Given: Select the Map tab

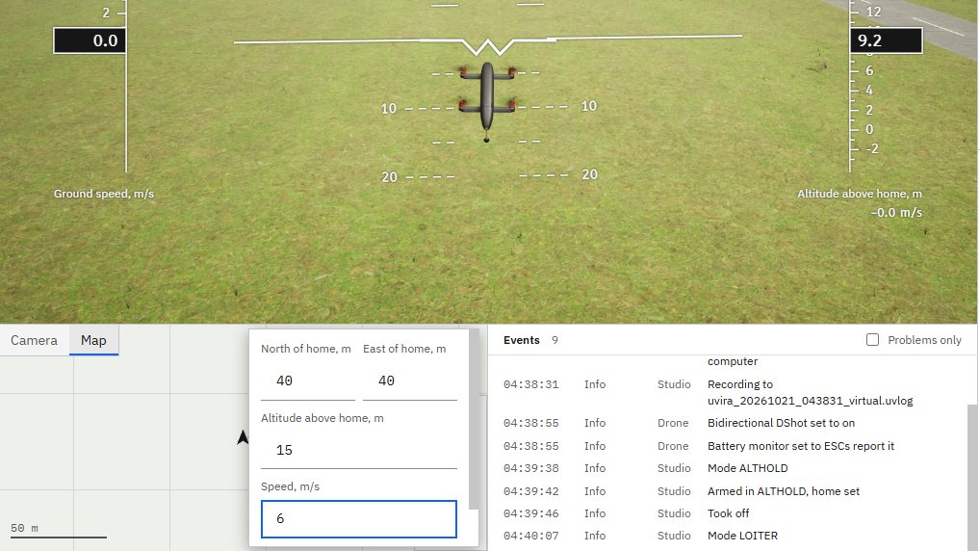Looking at the screenshot, I should coord(93,340).
